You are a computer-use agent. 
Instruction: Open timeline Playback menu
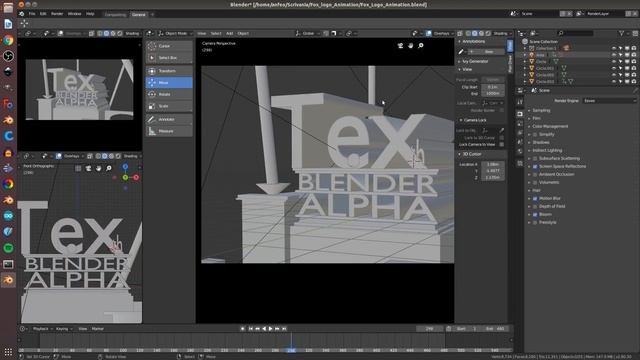click(42, 329)
